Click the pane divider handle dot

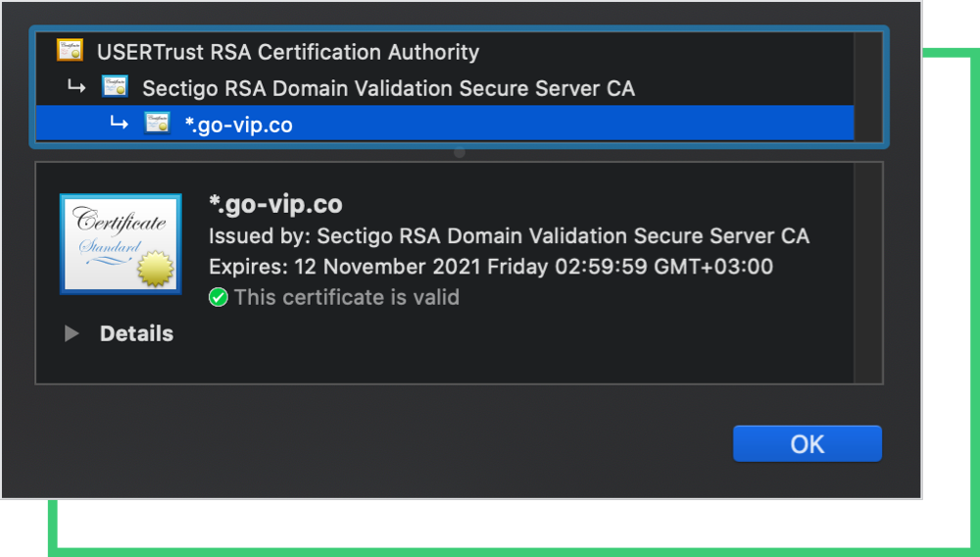point(459,153)
